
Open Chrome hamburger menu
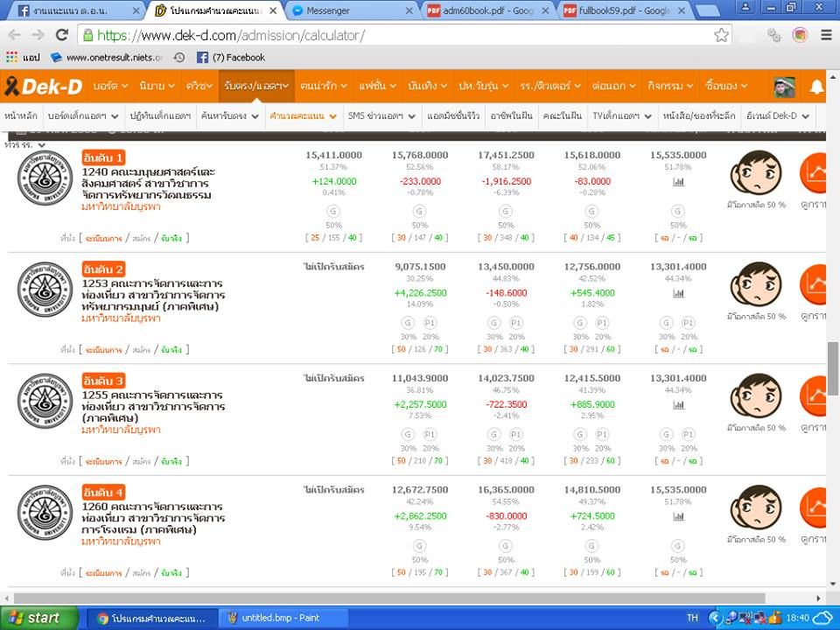point(826,35)
